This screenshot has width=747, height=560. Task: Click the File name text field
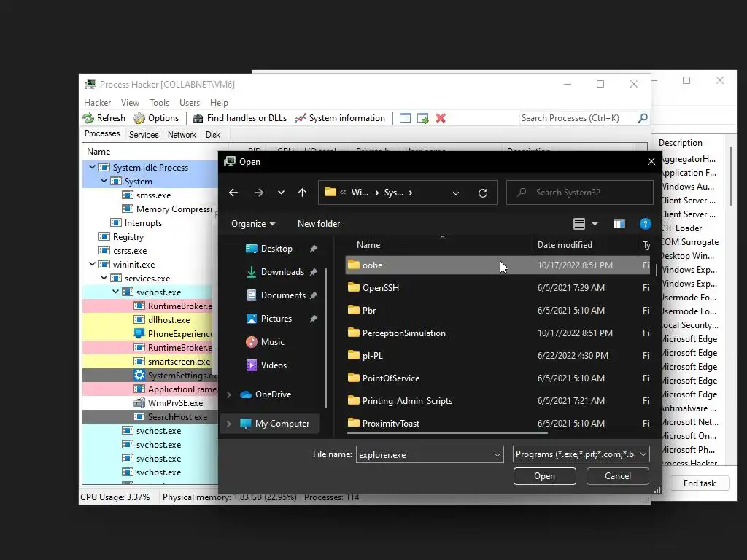429,455
